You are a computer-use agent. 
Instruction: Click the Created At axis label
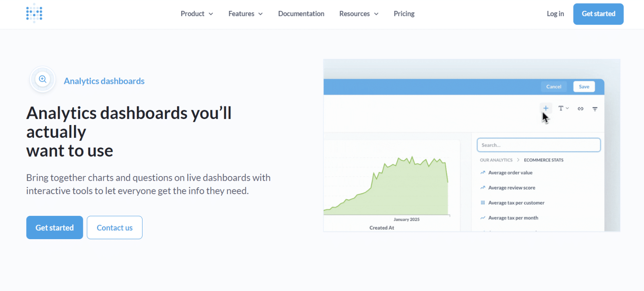coord(382,228)
